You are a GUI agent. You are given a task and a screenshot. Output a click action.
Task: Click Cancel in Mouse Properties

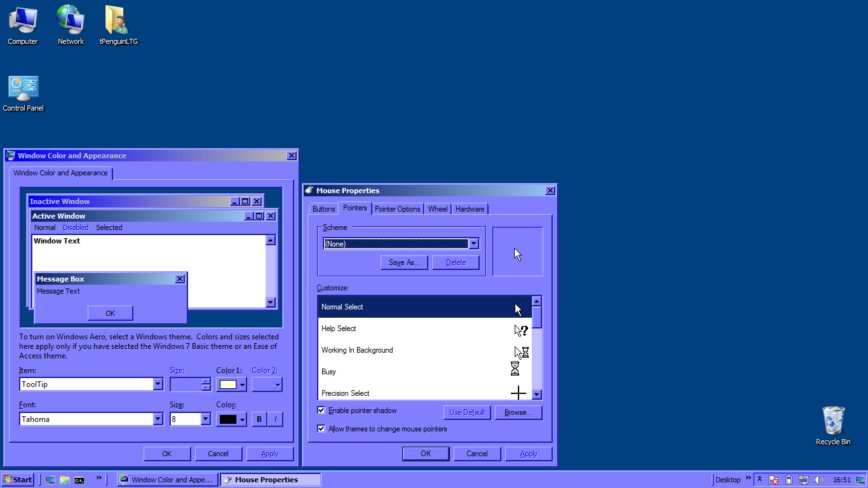(477, 454)
